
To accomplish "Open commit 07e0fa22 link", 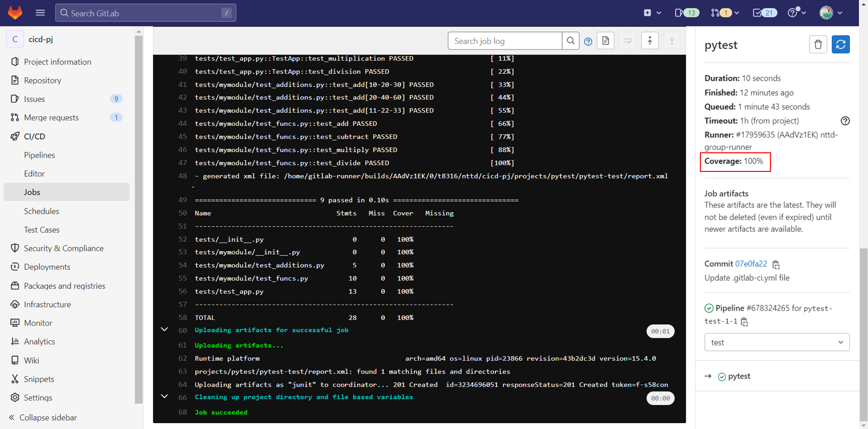I will tap(751, 263).
